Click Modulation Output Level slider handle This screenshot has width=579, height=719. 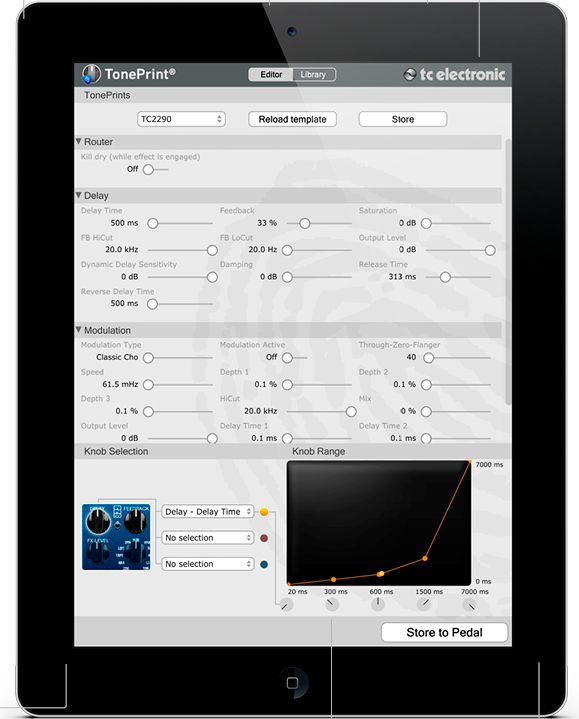[x=212, y=439]
